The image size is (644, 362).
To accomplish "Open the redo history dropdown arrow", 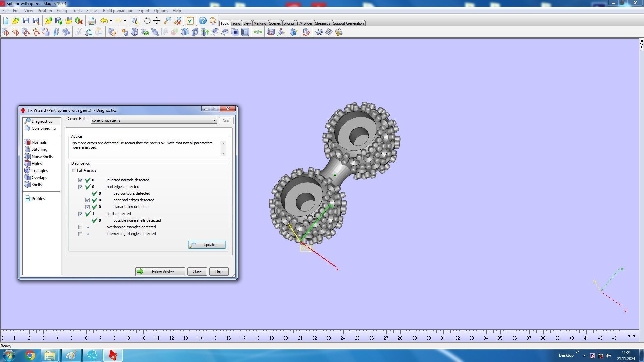I will point(125,21).
